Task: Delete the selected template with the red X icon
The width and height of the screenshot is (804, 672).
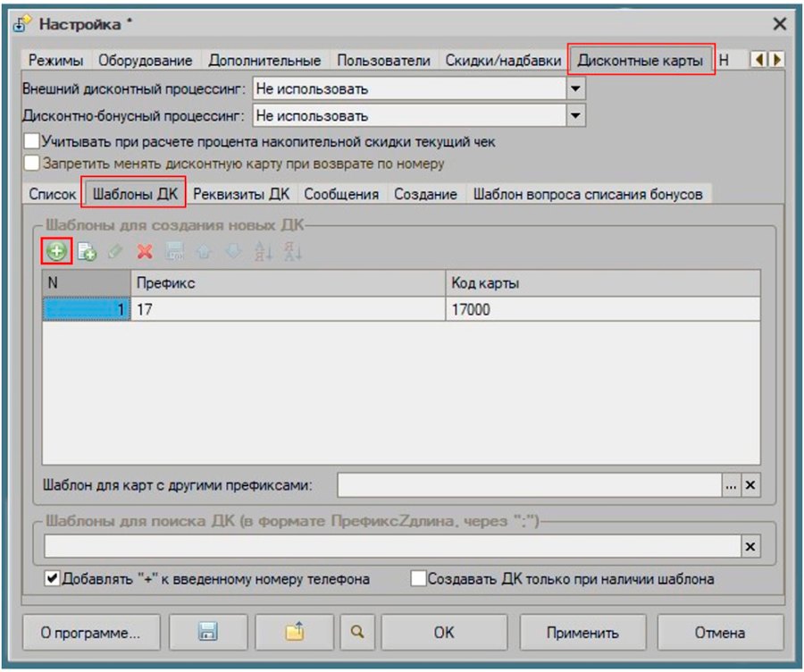Action: [x=145, y=251]
